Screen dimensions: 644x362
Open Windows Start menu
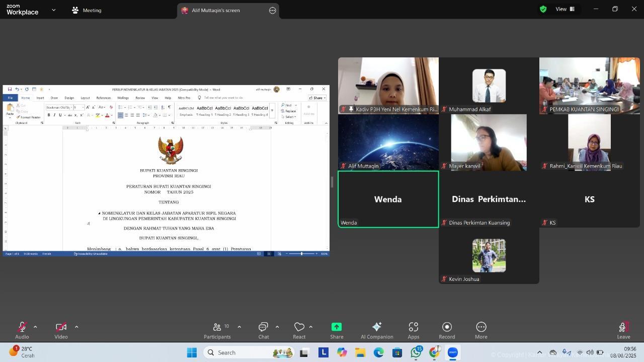click(x=192, y=352)
